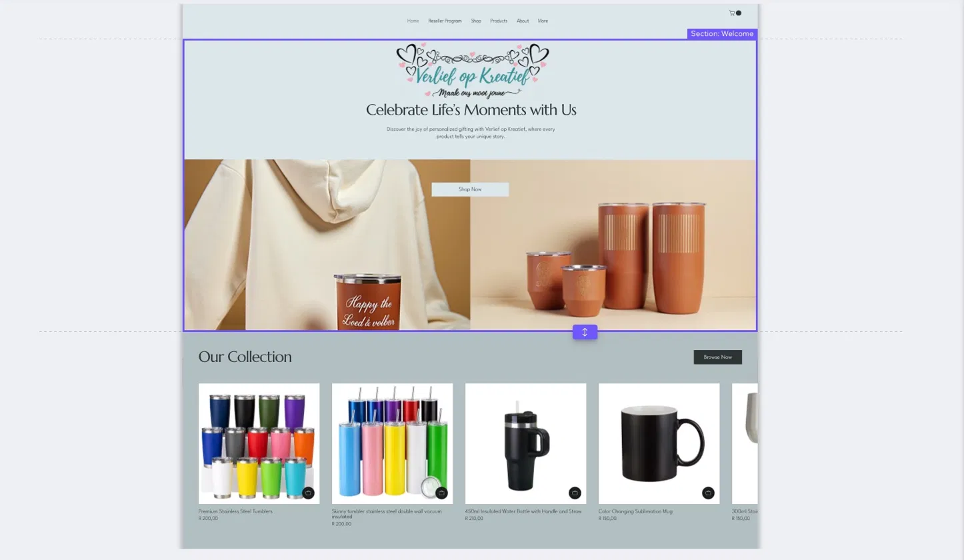Expand the More menu item
Image resolution: width=964 pixels, height=560 pixels.
(x=543, y=21)
